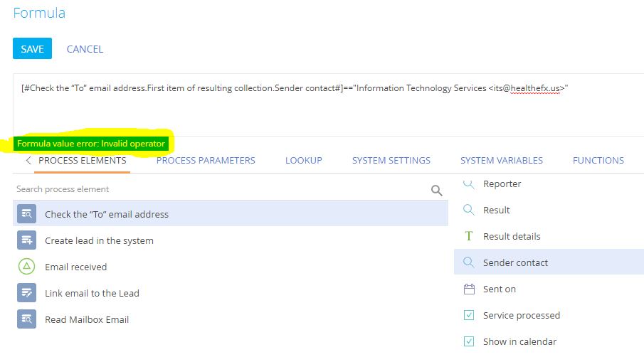The width and height of the screenshot is (644, 362).
Task: Toggle the Service processed checkbox
Action: [x=469, y=315]
